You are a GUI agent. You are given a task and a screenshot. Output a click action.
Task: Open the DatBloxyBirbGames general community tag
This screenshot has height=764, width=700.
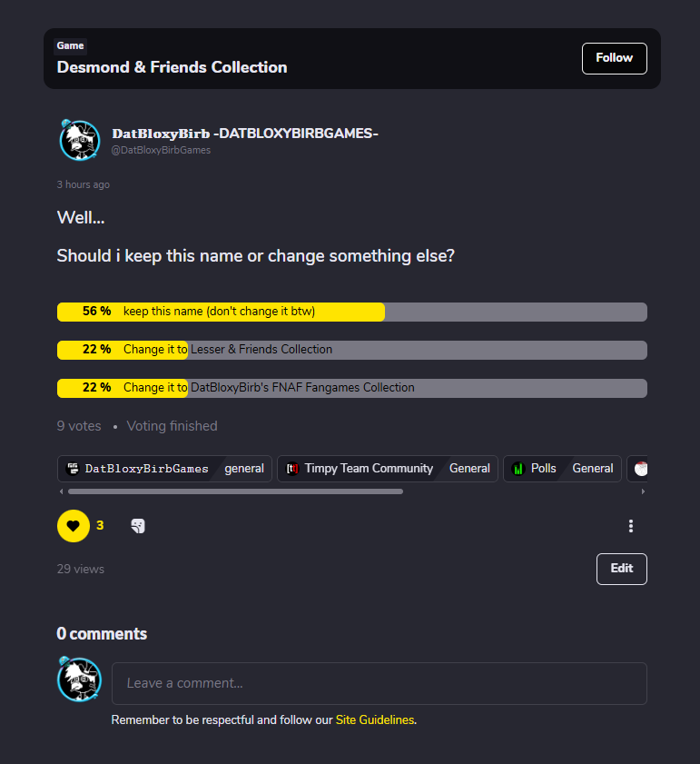coord(164,469)
